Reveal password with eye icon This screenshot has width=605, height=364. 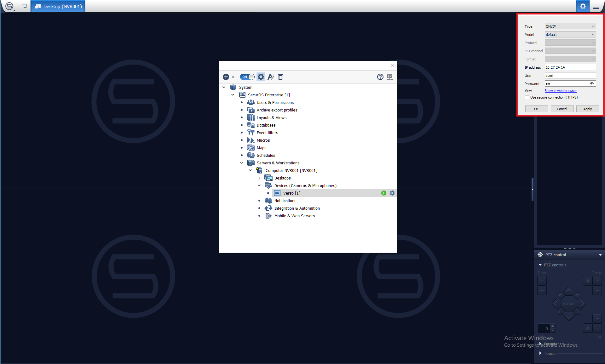(x=592, y=84)
